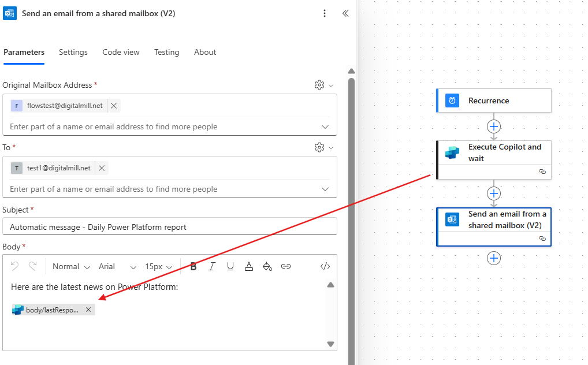This screenshot has width=588, height=365.
Task: Click the panel scrollbar up arrow
Action: [x=351, y=71]
